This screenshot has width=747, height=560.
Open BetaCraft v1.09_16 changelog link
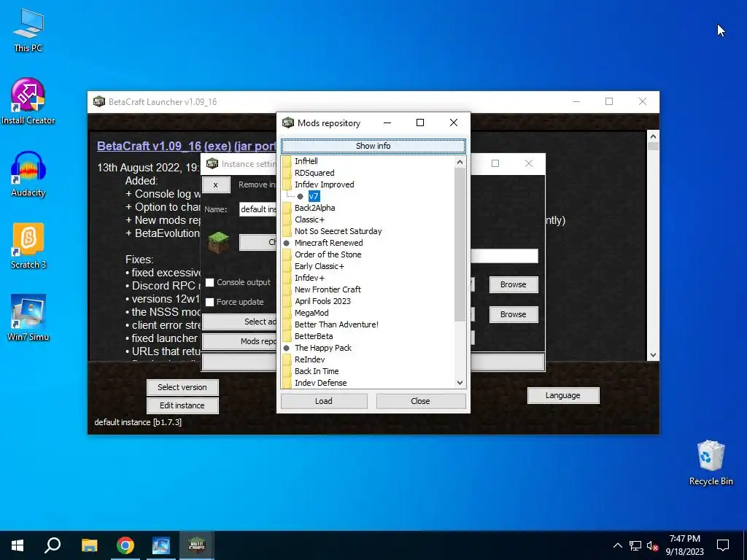coord(186,146)
